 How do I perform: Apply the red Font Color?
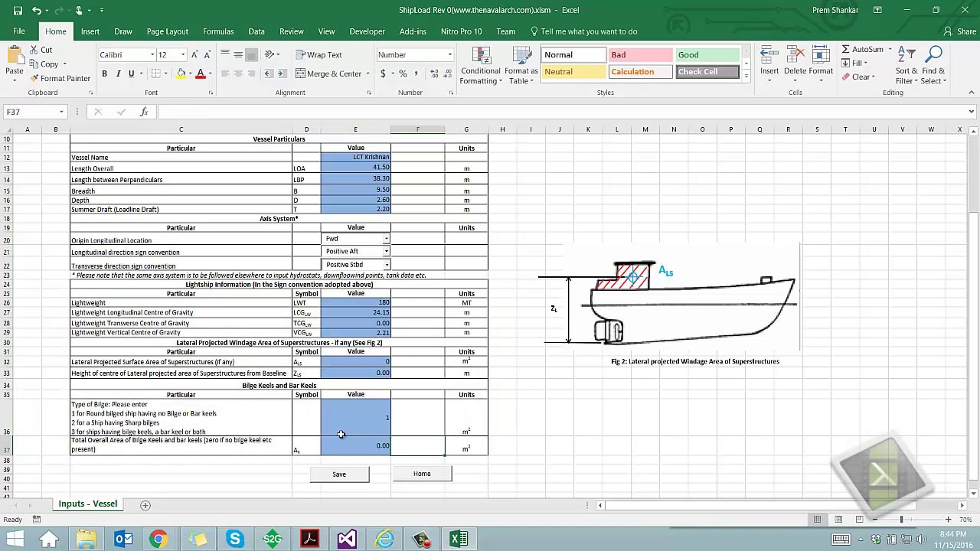(200, 73)
